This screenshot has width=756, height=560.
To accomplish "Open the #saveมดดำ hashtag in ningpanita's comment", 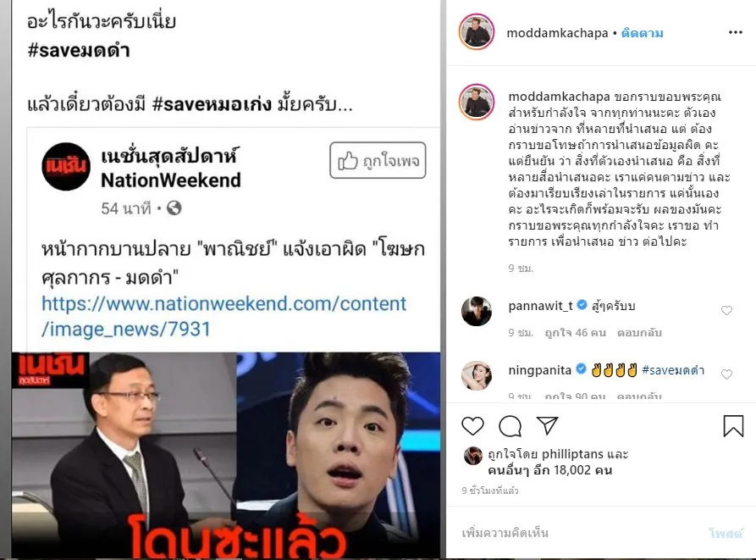I will [x=673, y=370].
